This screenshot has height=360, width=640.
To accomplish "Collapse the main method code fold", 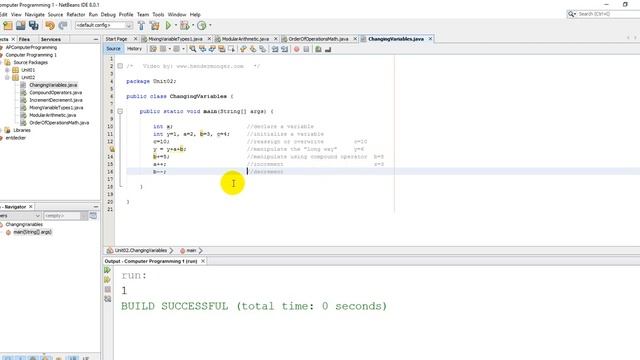I will tap(120, 111).
